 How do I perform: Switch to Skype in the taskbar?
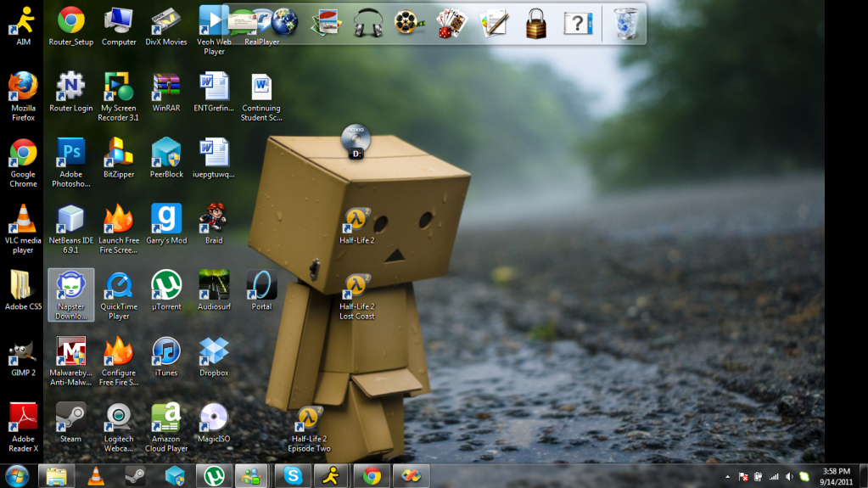294,476
